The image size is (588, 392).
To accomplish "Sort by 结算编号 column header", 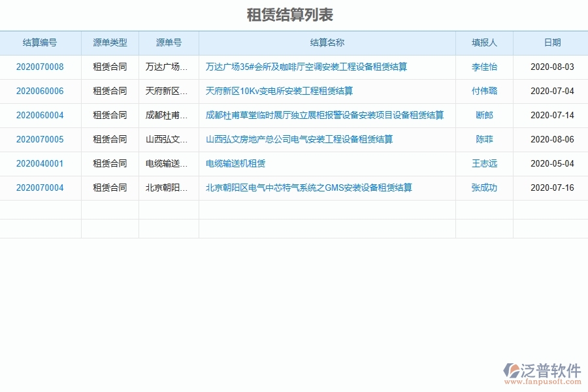I will [x=40, y=42].
